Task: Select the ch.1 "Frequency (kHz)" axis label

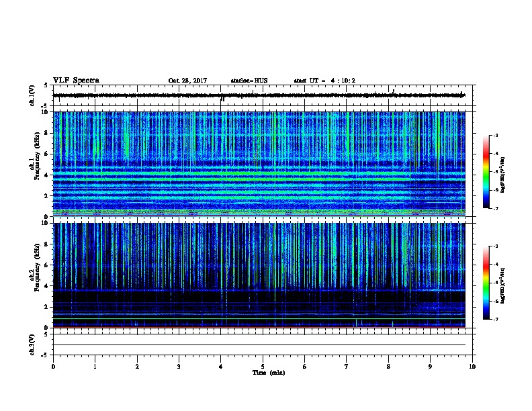Action: pos(37,156)
